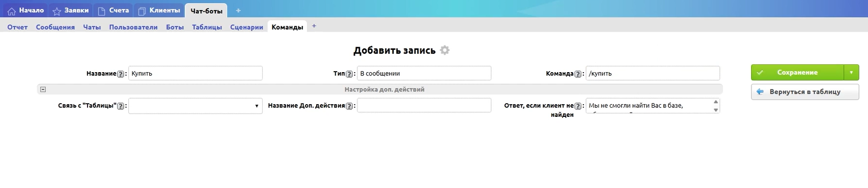Open the Сообщения subtab
Viewport: 868px width, 188px height.
[x=55, y=27]
